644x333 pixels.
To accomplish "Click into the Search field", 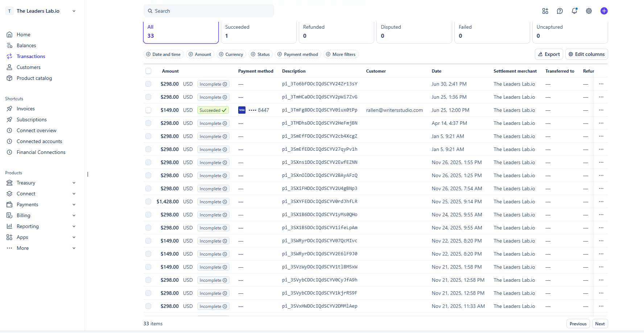I will [209, 11].
